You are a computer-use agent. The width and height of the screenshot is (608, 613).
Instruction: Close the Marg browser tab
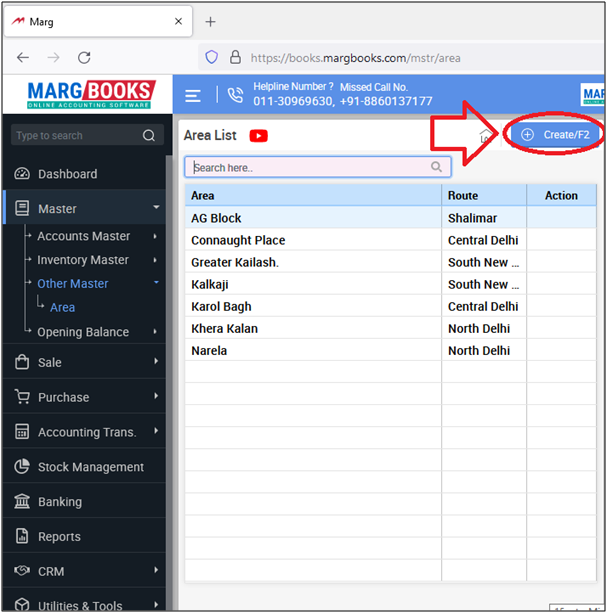tap(178, 21)
